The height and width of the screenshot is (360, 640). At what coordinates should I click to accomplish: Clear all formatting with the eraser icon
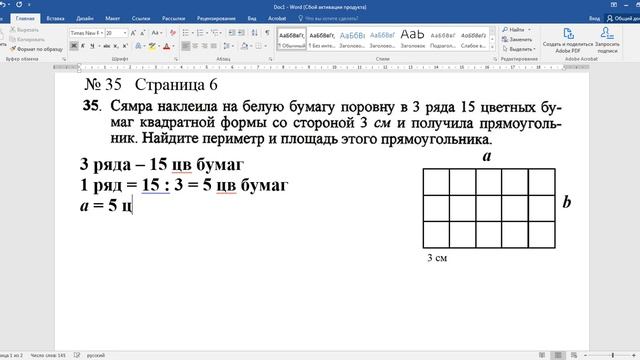tap(173, 33)
